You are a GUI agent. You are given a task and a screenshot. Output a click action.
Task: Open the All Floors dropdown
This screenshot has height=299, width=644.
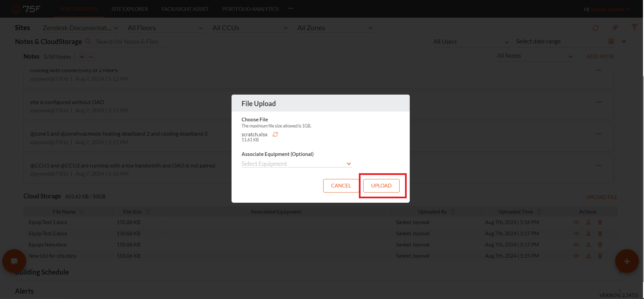point(165,28)
